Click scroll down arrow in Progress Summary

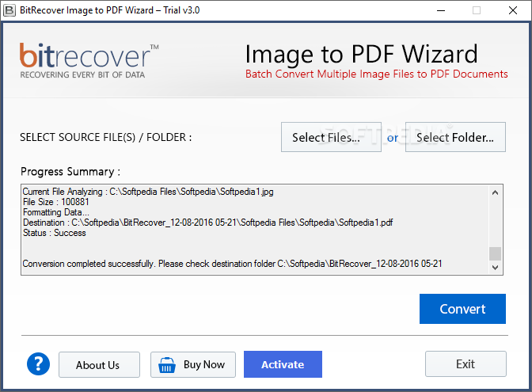pos(495,268)
